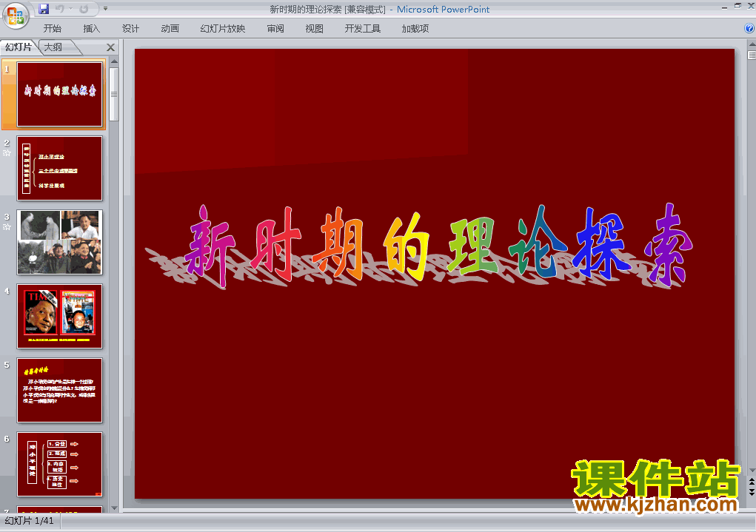Viewport: 756px width, 532px height.
Task: Go to previous slide double-up arrow
Action: click(x=752, y=482)
